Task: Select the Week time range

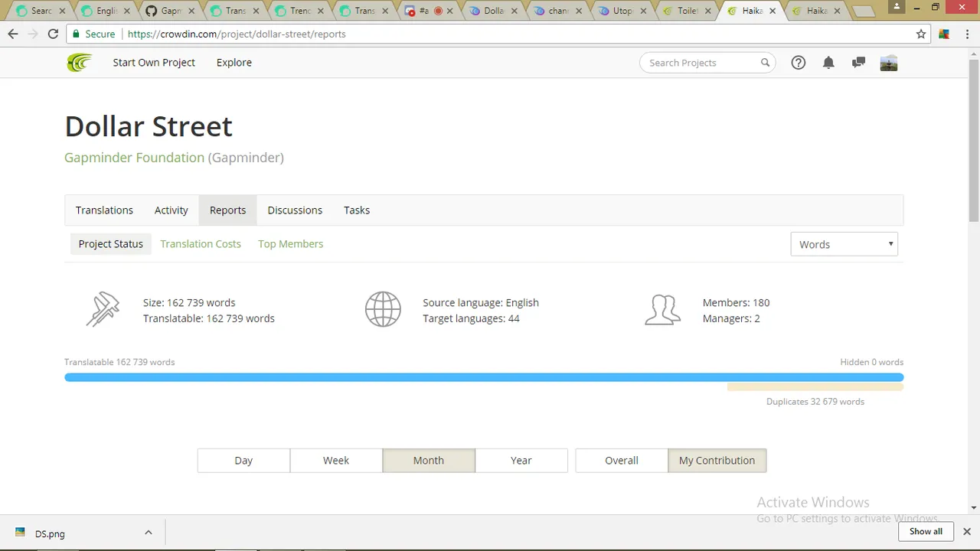Action: pos(336,461)
